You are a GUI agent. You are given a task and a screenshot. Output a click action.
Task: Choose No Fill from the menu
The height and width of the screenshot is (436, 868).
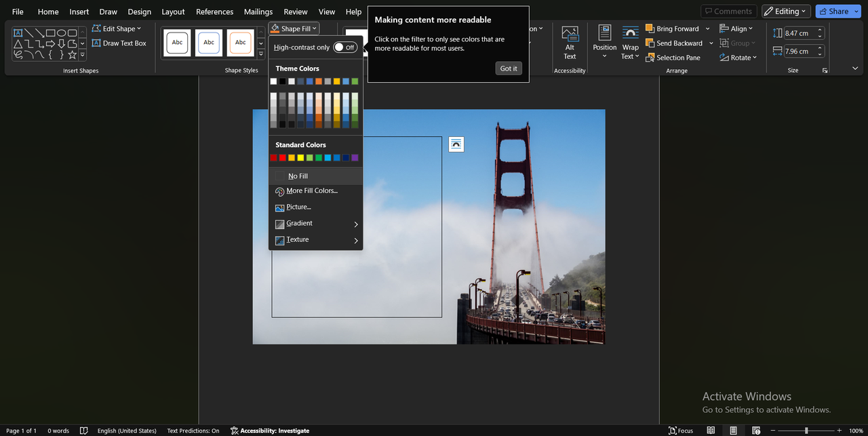(x=316, y=176)
